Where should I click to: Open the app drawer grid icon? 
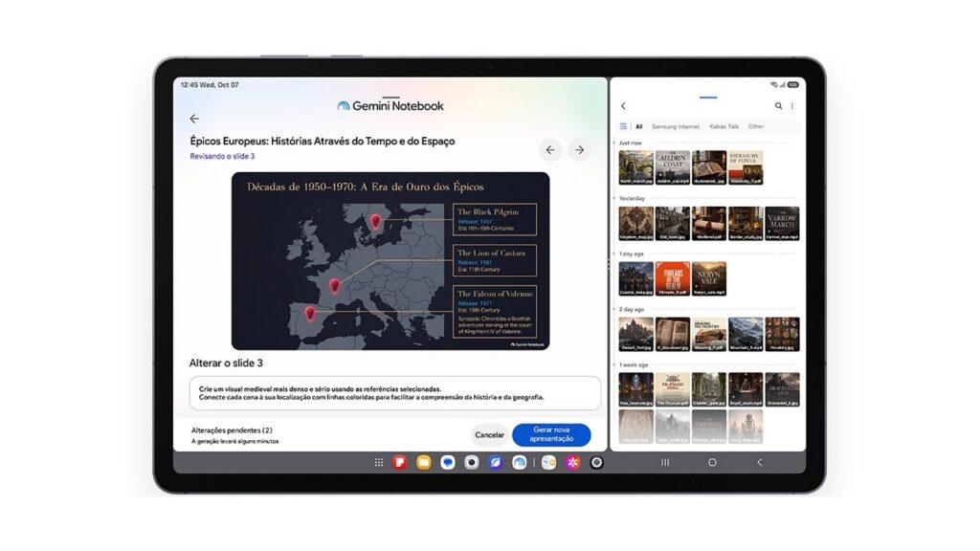[379, 462]
